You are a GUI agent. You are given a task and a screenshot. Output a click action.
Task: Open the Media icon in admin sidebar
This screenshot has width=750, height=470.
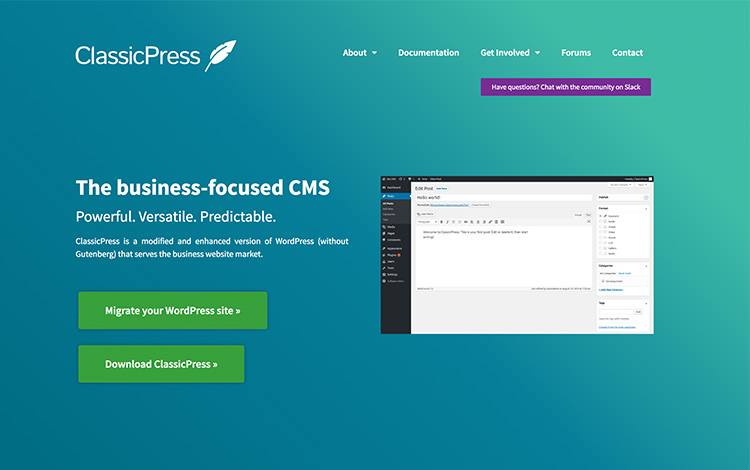384,227
